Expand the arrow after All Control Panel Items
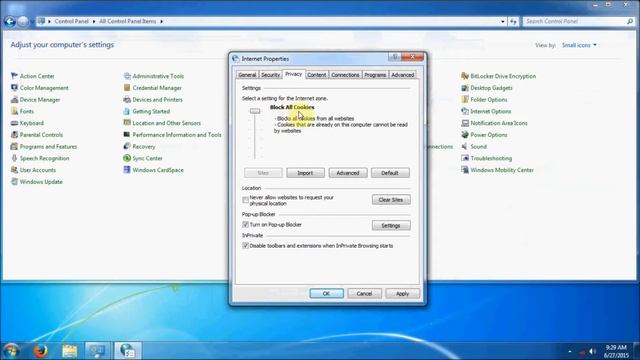This screenshot has height=360, width=640. [162, 21]
